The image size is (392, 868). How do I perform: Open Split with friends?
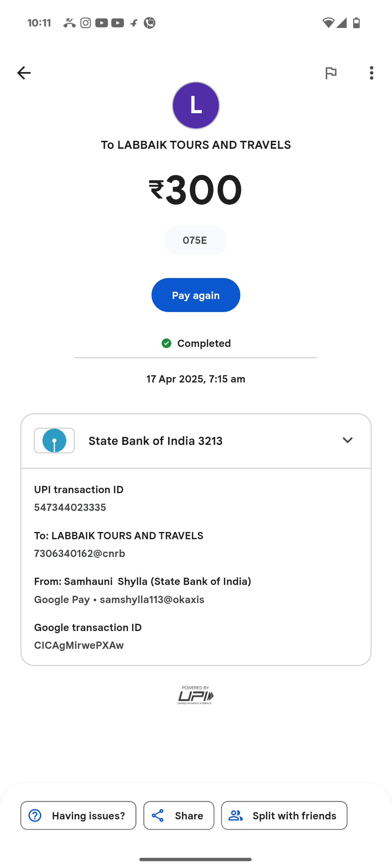coord(284,815)
